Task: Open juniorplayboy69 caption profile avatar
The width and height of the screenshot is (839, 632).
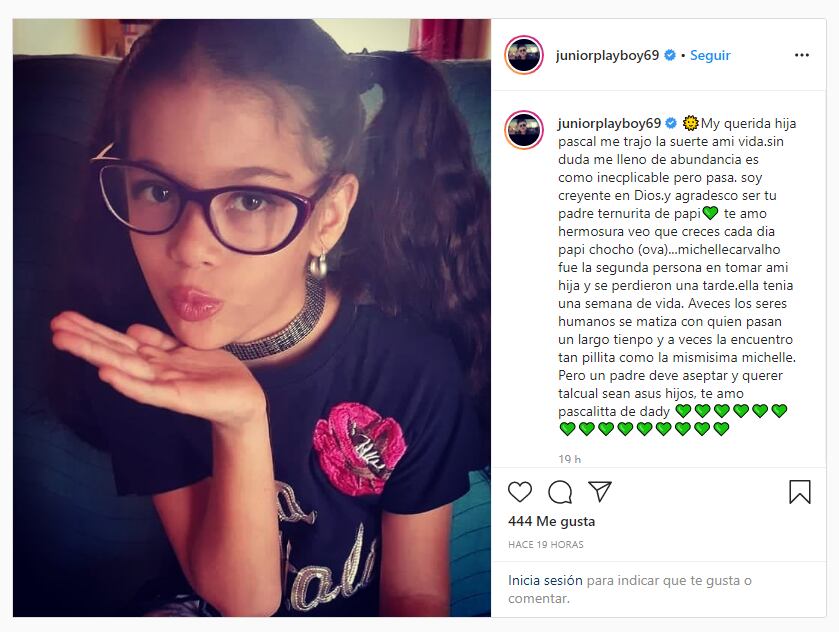Action: 524,130
